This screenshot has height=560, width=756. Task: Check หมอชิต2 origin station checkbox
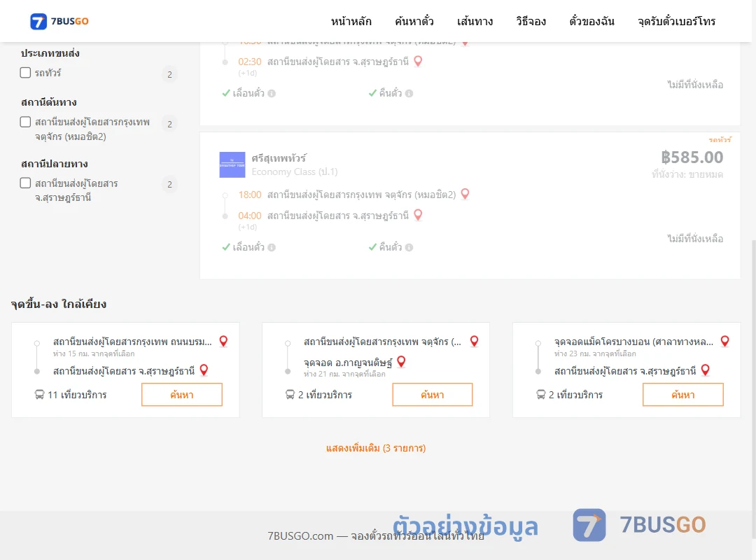(x=26, y=122)
